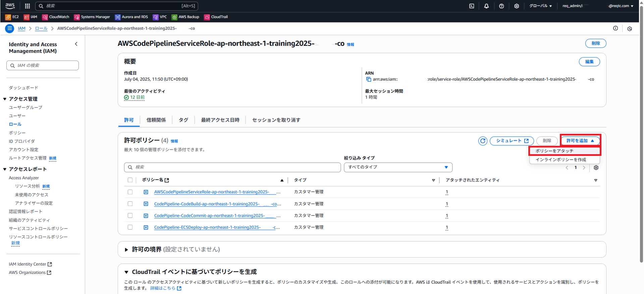Click the 編集 button in summary
This screenshot has width=644, height=294.
coord(589,62)
